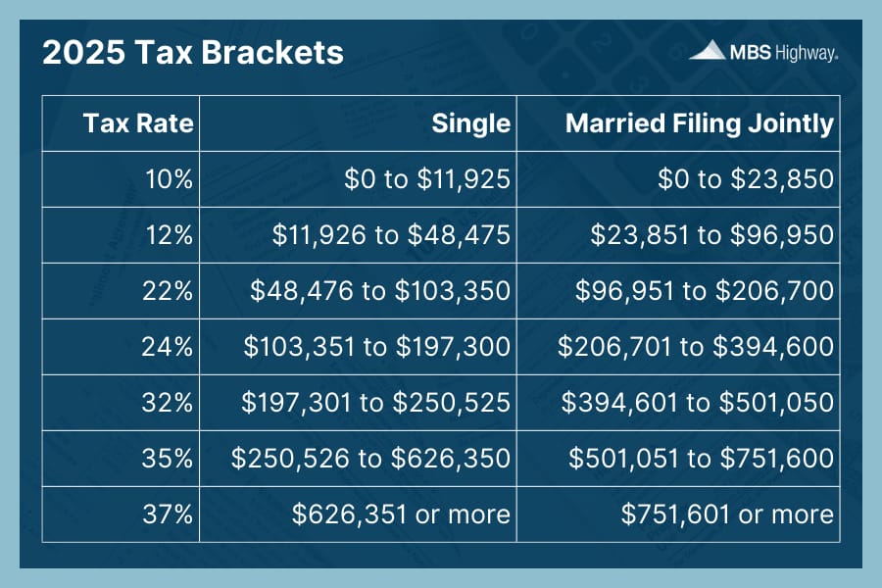Select the 12% tax rate cell
The height and width of the screenshot is (588, 882).
(121, 234)
